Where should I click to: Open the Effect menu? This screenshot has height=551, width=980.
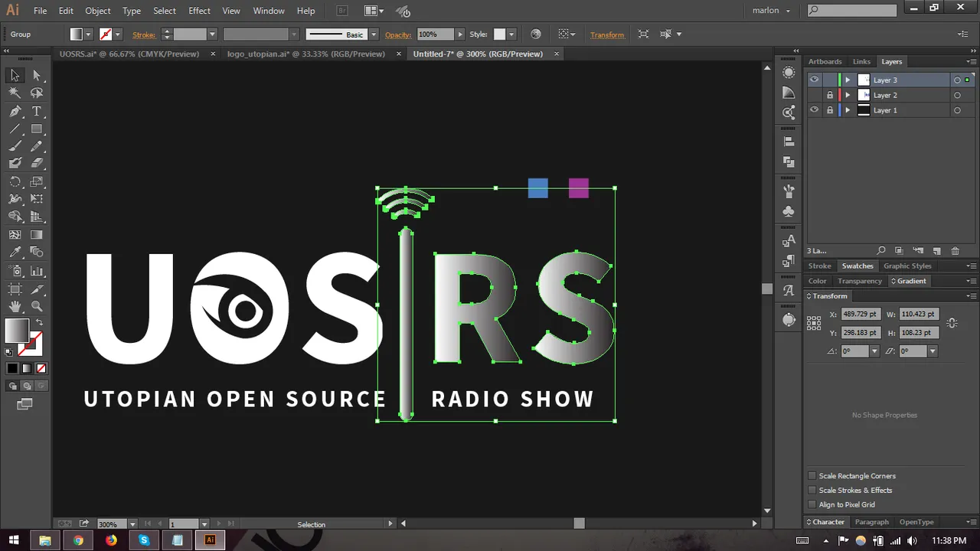199,11
